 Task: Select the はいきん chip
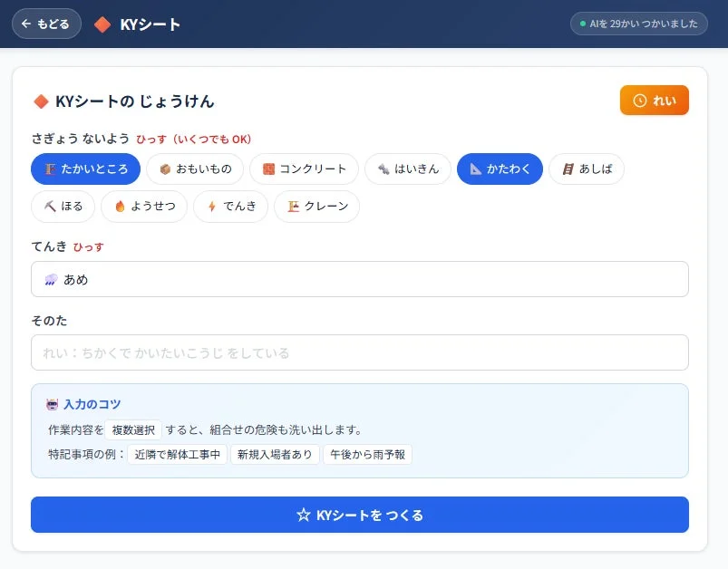[407, 169]
